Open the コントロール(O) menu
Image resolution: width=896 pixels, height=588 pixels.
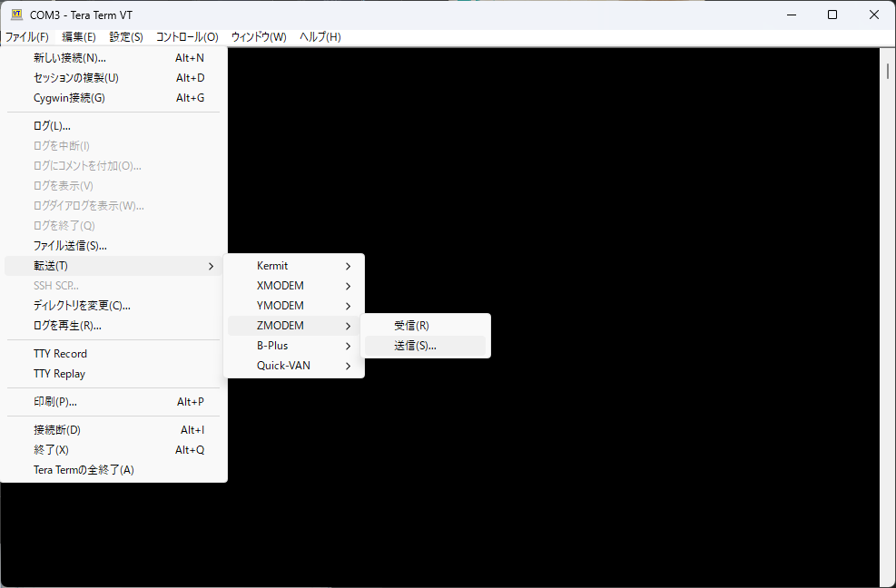click(187, 37)
